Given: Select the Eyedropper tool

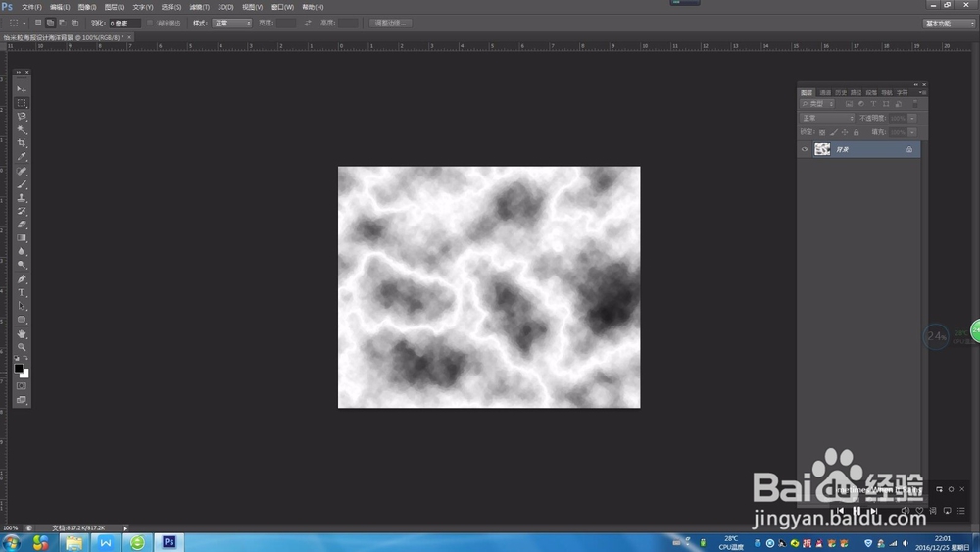Looking at the screenshot, I should tap(22, 157).
